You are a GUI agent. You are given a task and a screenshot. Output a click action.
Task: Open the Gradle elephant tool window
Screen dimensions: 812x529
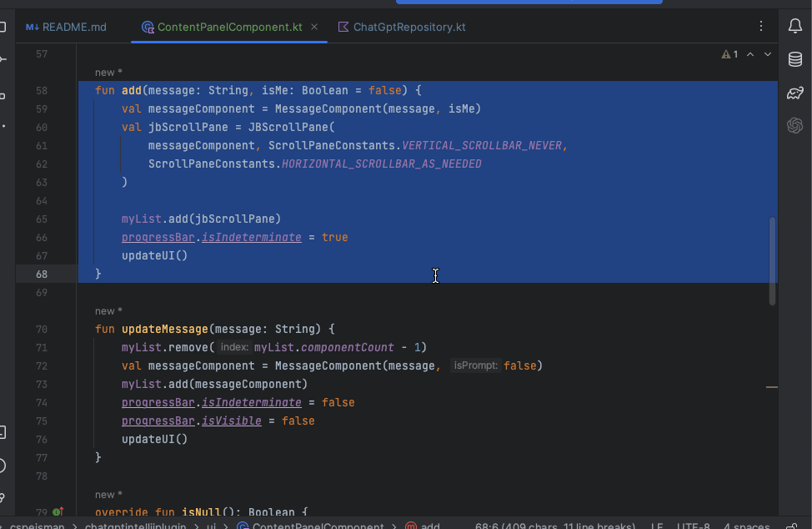pyautogui.click(x=795, y=93)
